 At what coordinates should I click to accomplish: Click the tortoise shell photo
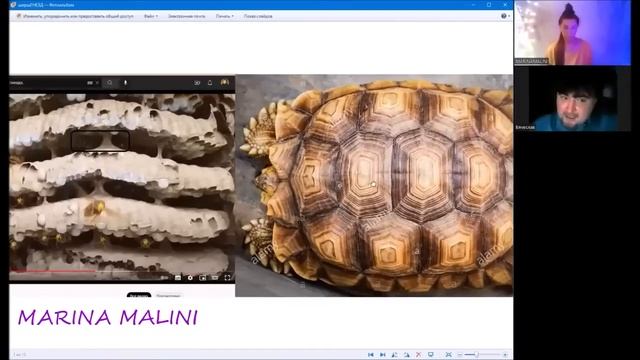point(374,185)
